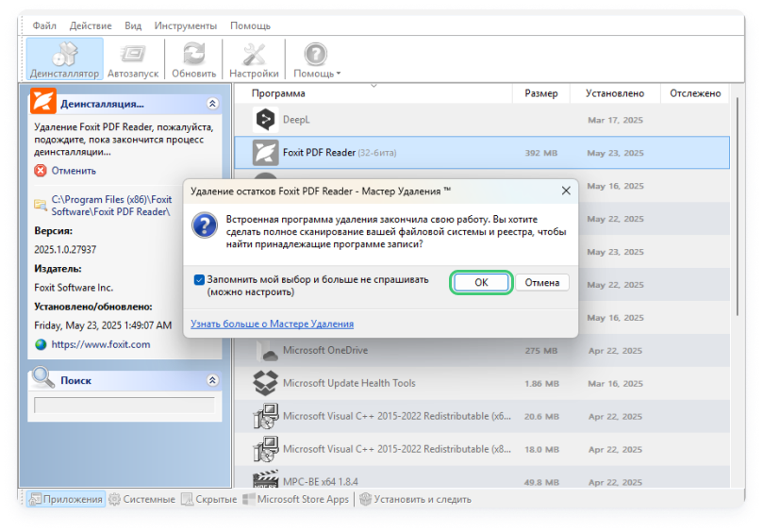Confirm the dialog with OK

tap(481, 282)
